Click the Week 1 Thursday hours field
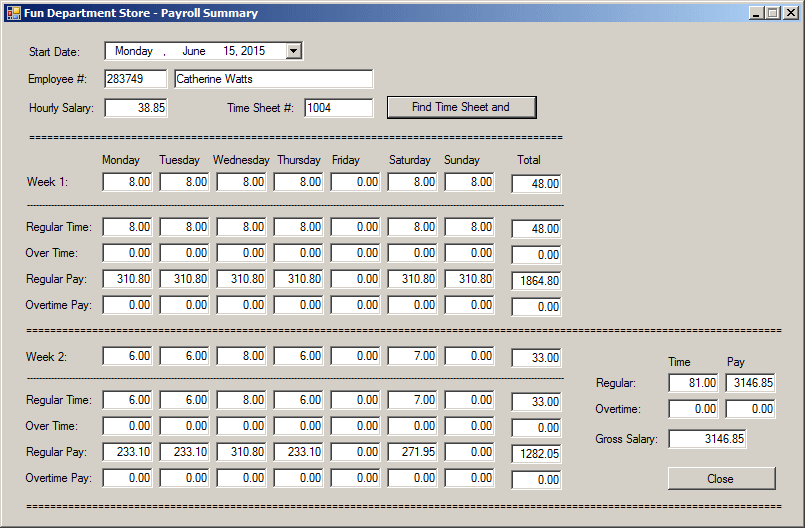The width and height of the screenshot is (805, 528). pos(298,182)
